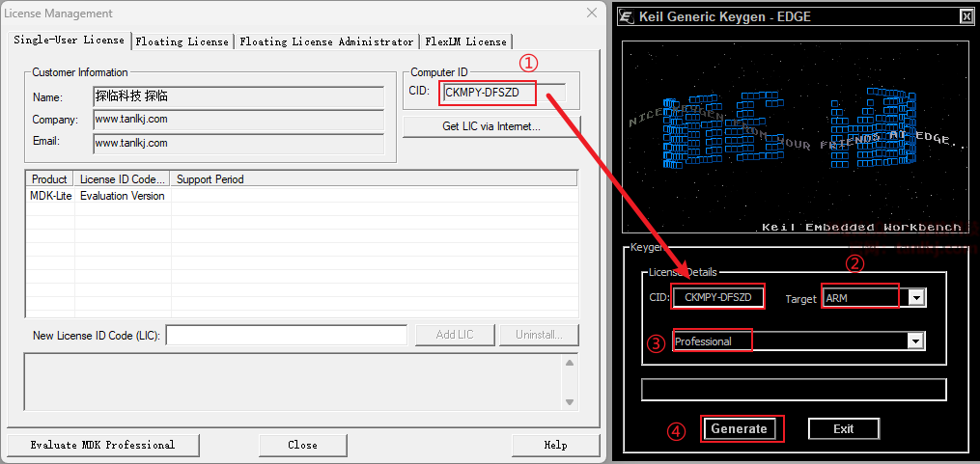Screen dimensions: 980x464
Task: Click the Email field in Customer Information
Action: 238,143
